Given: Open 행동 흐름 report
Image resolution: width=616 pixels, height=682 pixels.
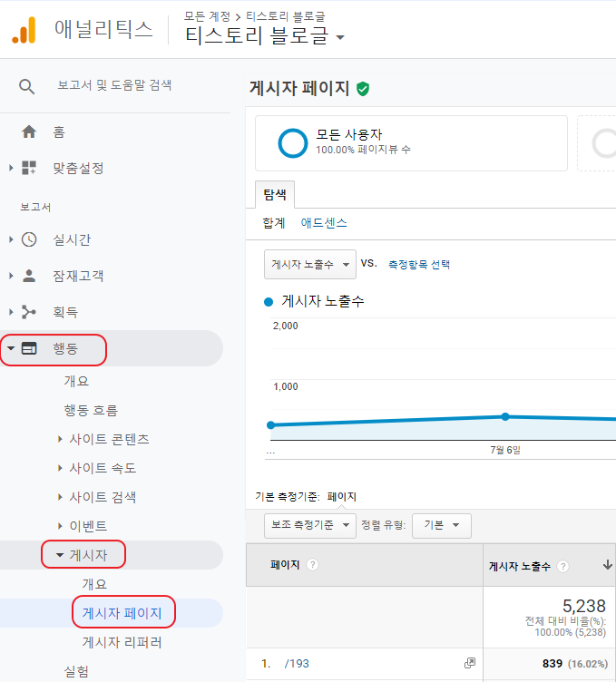Looking at the screenshot, I should coord(91,410).
